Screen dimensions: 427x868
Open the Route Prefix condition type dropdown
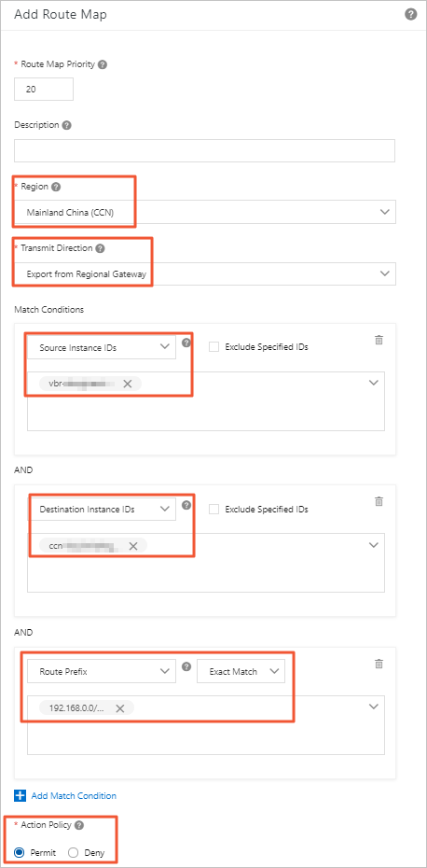coord(102,671)
